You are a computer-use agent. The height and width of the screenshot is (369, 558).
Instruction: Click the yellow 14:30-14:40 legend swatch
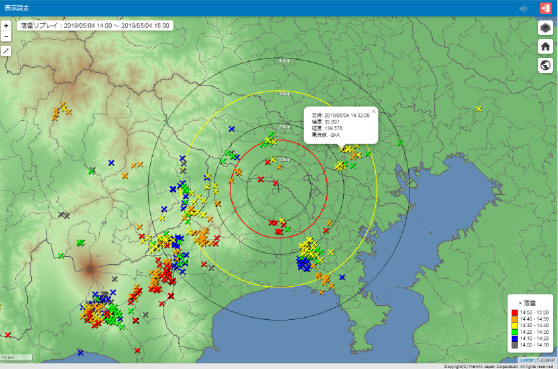(x=515, y=325)
